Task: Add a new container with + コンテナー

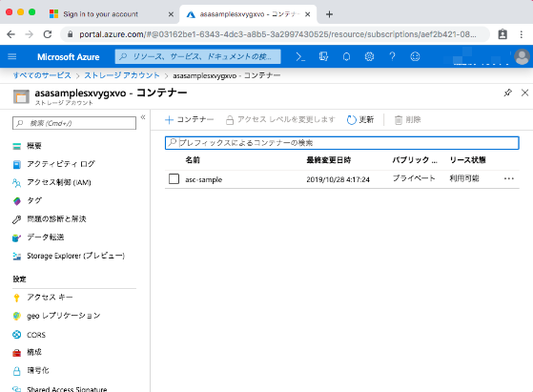Action: [x=190, y=119]
